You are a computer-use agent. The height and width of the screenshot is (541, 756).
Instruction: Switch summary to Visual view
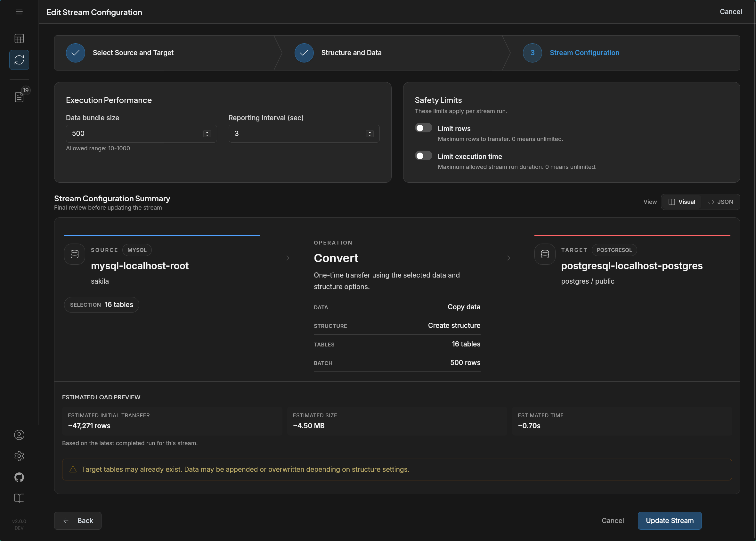pos(682,202)
